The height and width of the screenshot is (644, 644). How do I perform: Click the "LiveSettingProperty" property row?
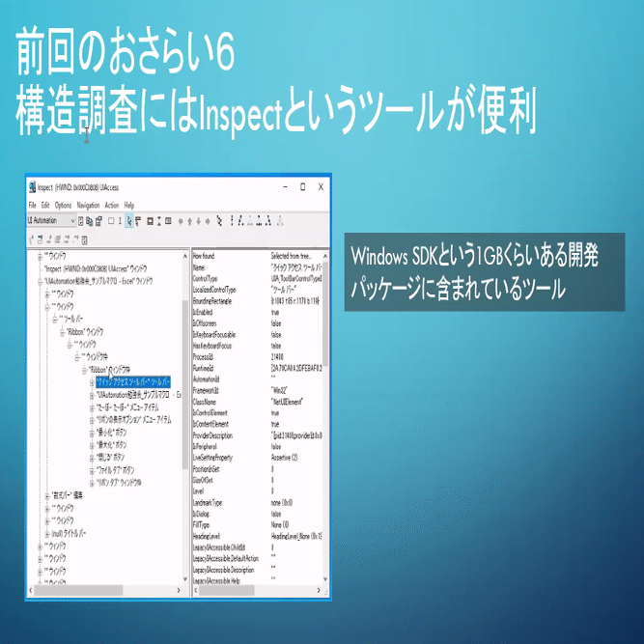click(x=258, y=458)
